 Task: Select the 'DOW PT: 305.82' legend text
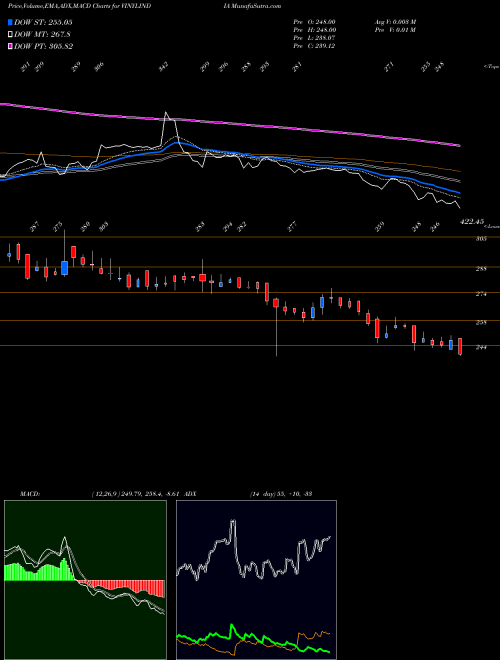coord(43,46)
